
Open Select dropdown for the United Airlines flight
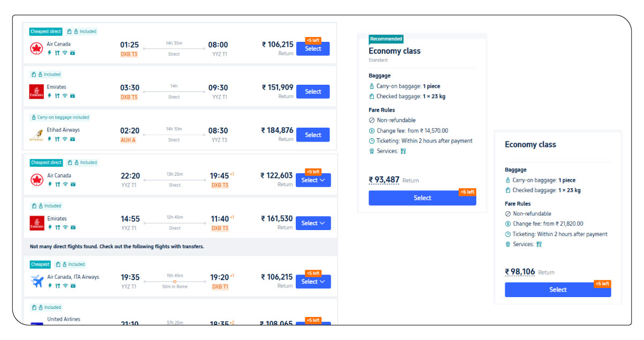tap(313, 324)
